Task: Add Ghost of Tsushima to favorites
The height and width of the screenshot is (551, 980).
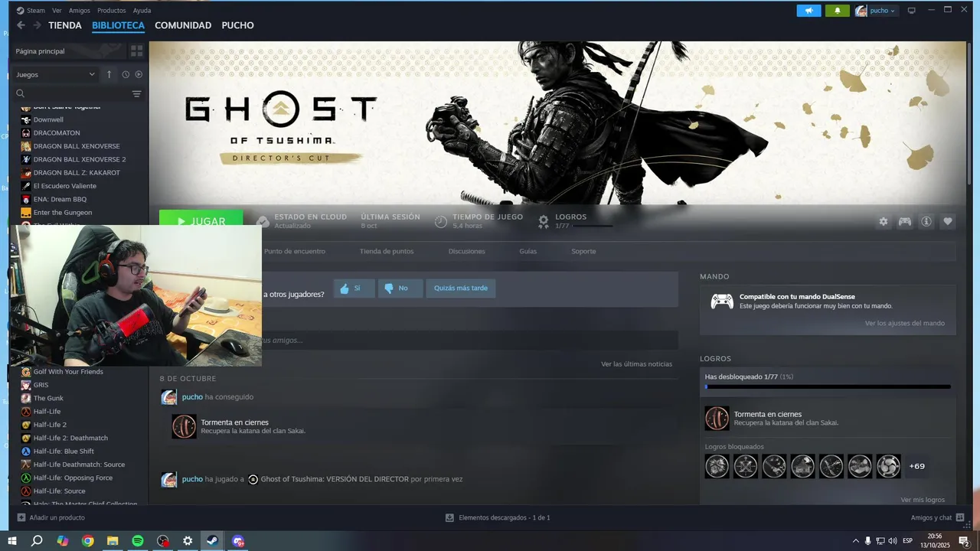Action: [948, 221]
